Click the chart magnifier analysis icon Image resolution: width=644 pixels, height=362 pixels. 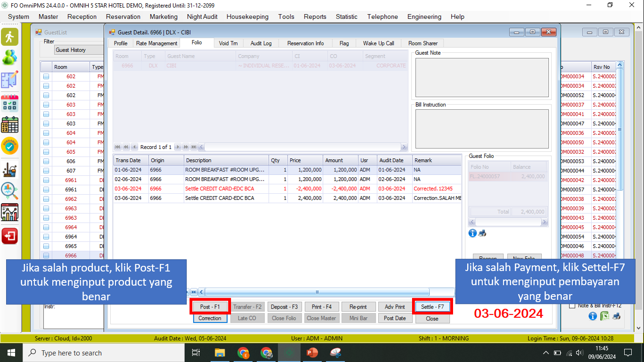point(9,191)
